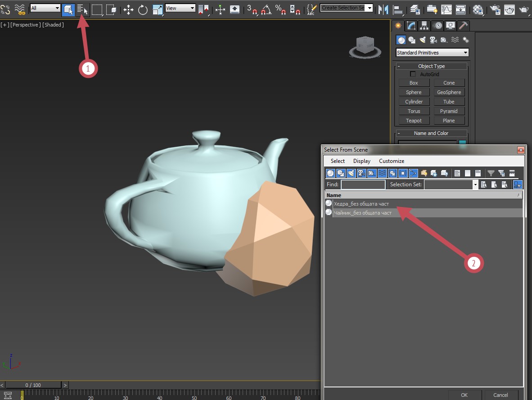Screen dimensions: 532x400
Task: Switch to Lights creation category
Action: click(423, 40)
